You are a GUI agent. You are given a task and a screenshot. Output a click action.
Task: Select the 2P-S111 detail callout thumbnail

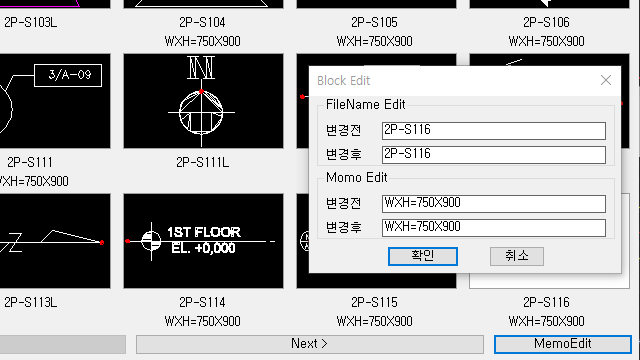point(55,101)
